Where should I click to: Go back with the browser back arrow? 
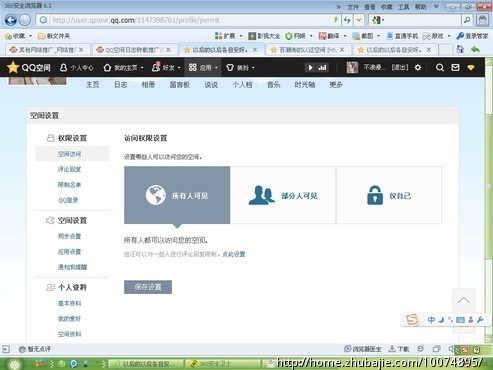click(11, 20)
